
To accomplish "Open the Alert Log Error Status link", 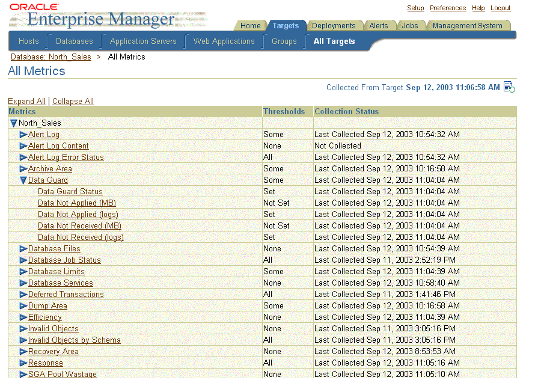I will coord(66,157).
